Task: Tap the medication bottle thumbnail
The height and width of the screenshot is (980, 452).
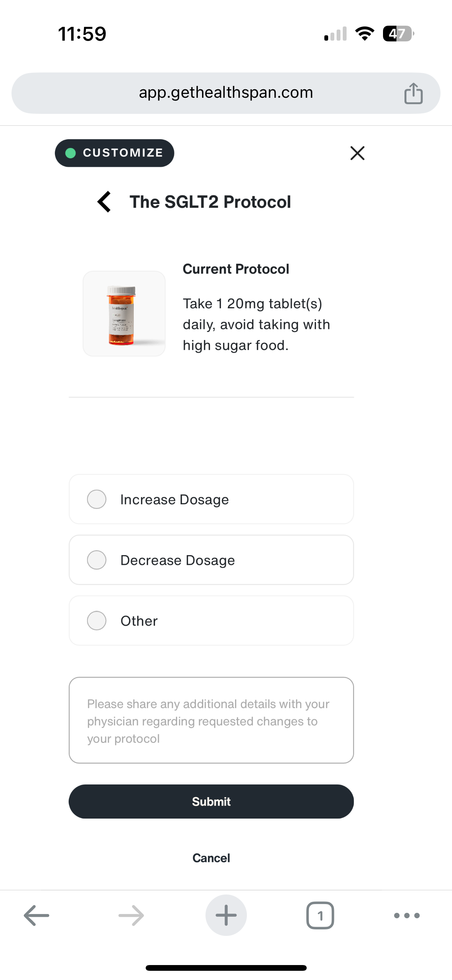Action: pos(124,314)
